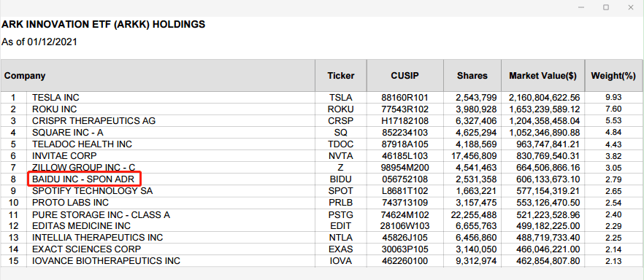Click the Market Value($) column header
This screenshot has height=280, width=644.
pyautogui.click(x=543, y=75)
